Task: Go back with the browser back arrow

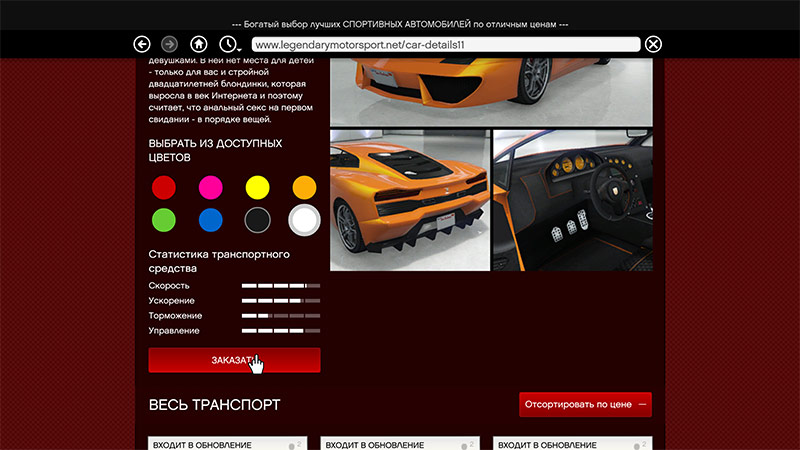Action: pos(142,44)
